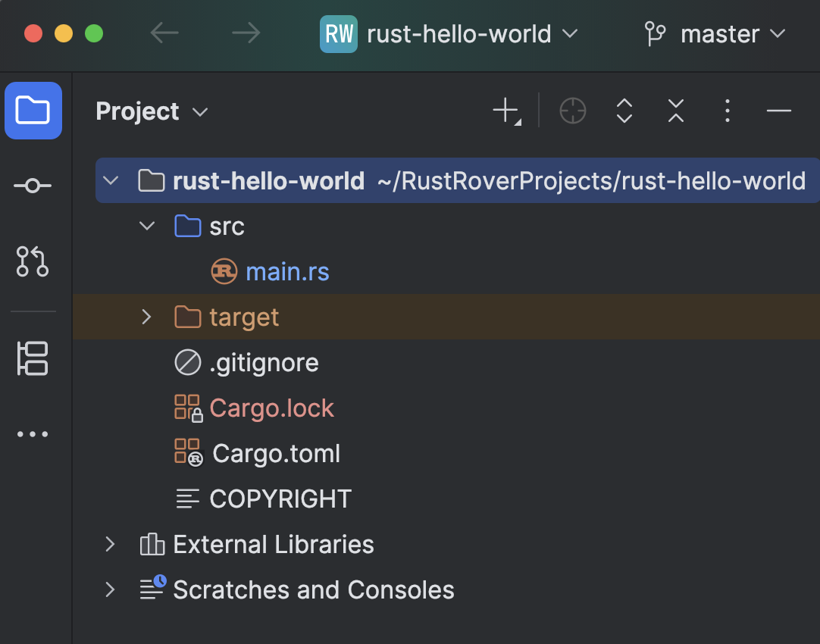Open the Project view mode dropdown
Screen dimensions: 820x644
(152, 111)
